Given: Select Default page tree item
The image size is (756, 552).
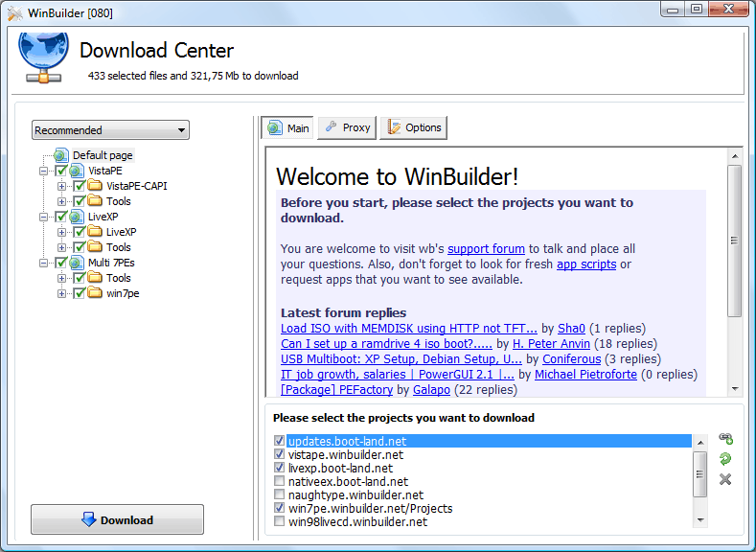Looking at the screenshot, I should tap(103, 155).
